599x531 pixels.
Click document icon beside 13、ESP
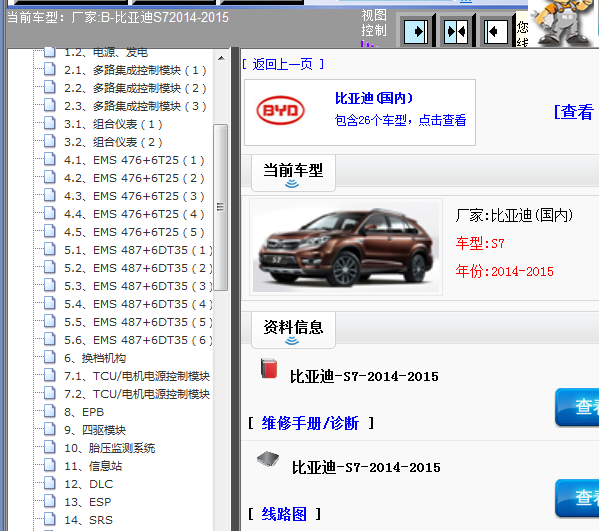coord(49,501)
